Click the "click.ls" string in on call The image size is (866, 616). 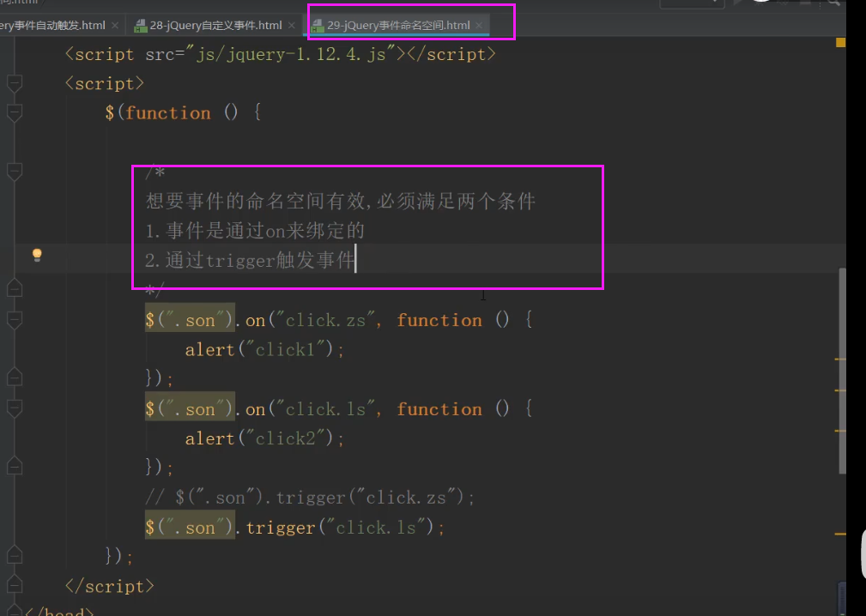tap(325, 409)
